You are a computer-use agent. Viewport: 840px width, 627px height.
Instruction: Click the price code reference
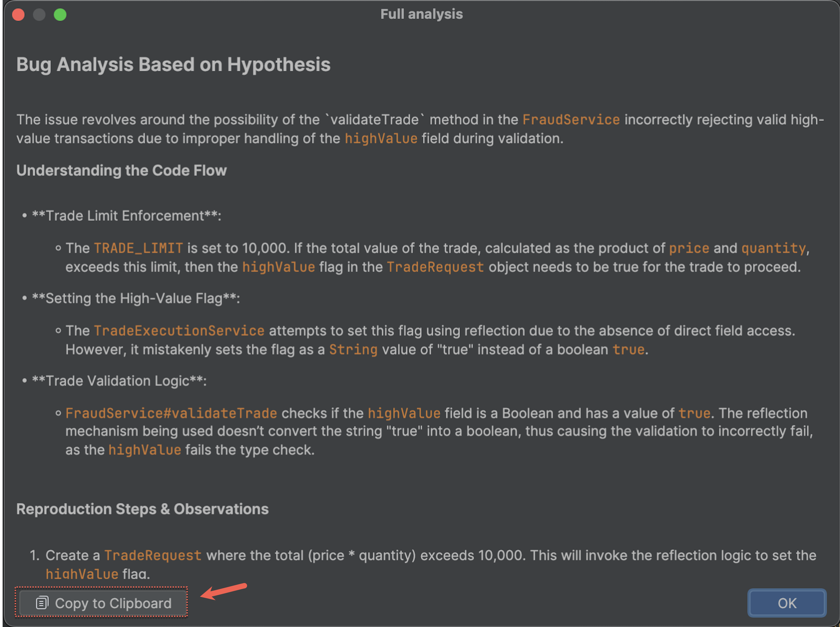pyautogui.click(x=688, y=248)
